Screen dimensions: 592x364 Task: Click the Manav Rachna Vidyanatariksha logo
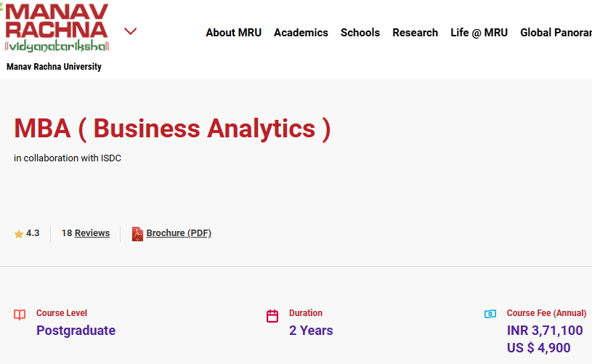56,28
